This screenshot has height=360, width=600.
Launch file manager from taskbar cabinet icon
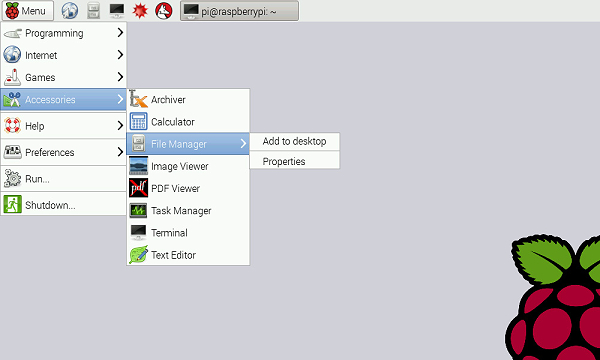[93, 11]
